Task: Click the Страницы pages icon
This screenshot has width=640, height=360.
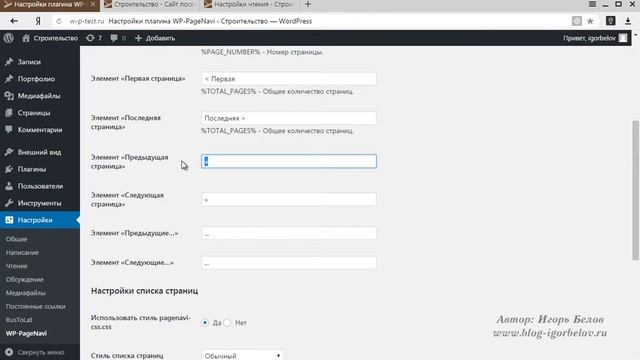Action: pyautogui.click(x=9, y=113)
